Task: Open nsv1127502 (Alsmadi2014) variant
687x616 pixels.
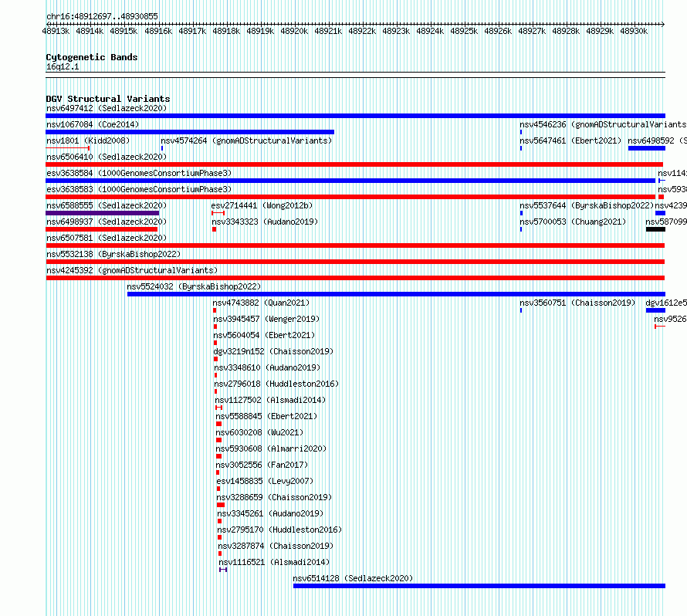Action: tap(270, 400)
